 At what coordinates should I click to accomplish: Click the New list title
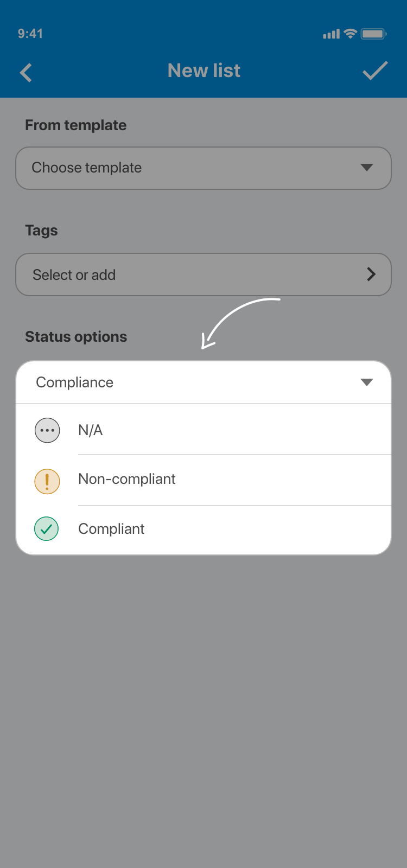[x=204, y=71]
